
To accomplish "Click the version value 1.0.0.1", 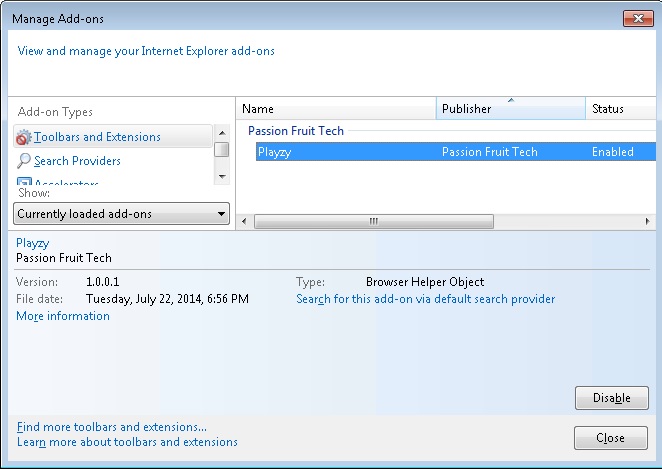I will click(103, 282).
